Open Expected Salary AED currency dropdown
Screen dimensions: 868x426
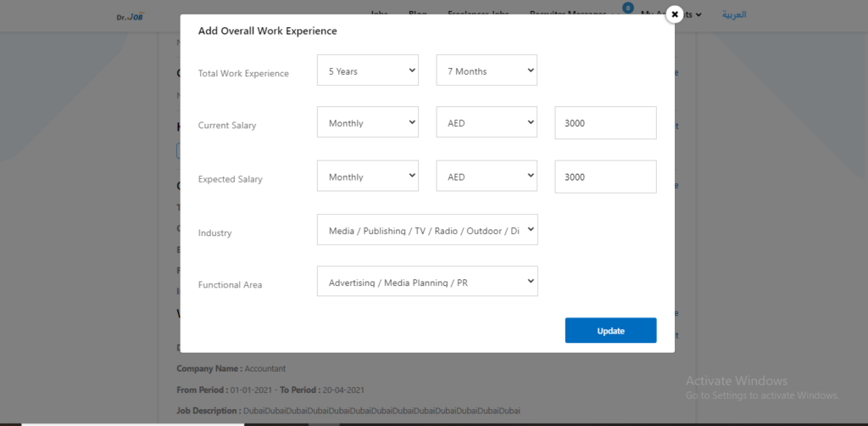(x=487, y=176)
